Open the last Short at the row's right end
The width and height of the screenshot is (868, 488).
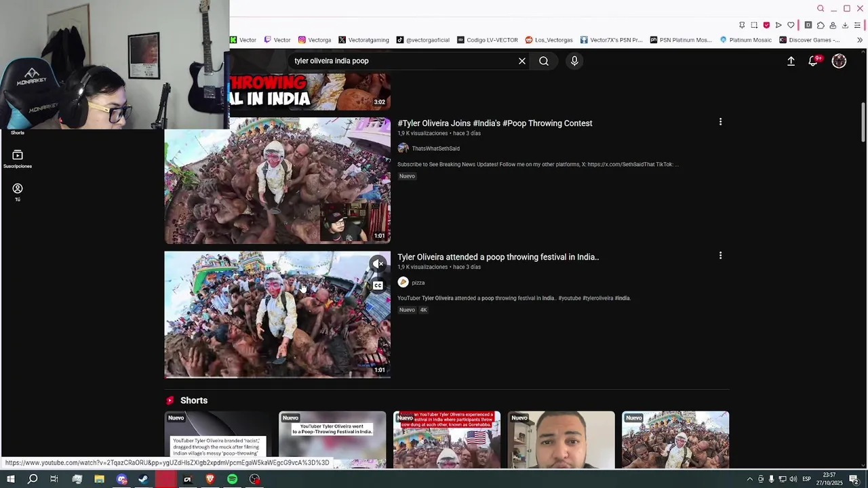tap(675, 439)
